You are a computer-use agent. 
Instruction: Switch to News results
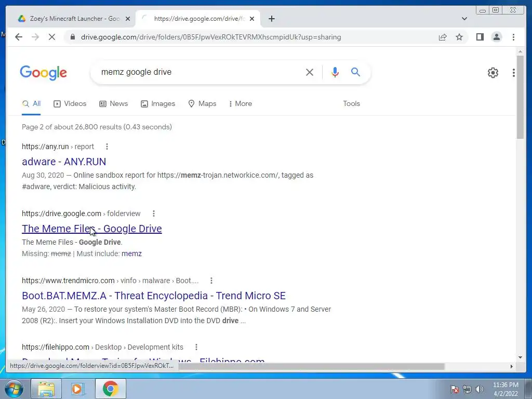[113, 104]
